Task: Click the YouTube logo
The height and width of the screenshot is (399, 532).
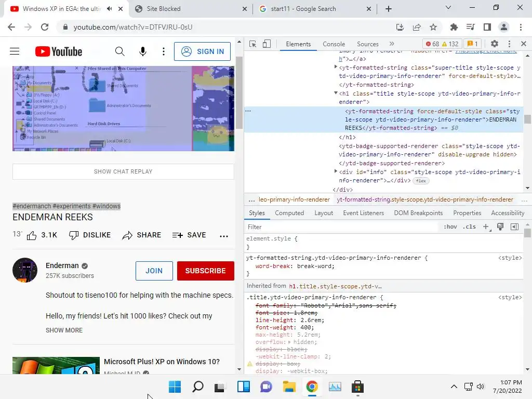Action: [x=59, y=51]
